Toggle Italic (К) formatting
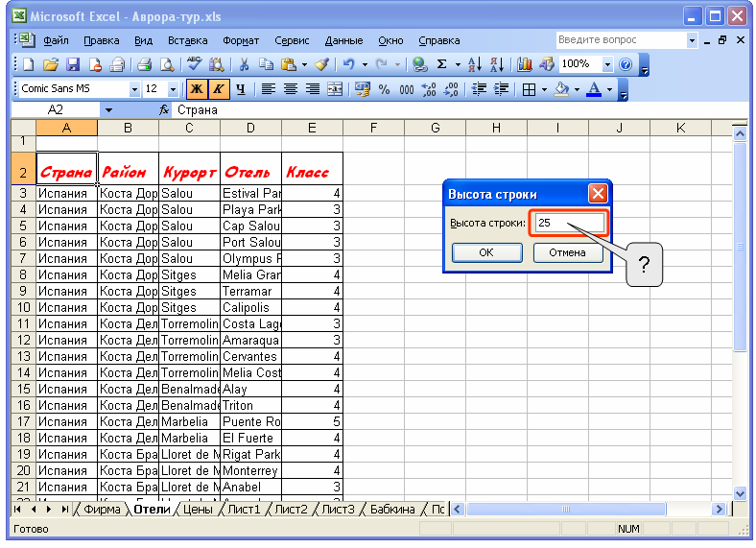 click(219, 89)
